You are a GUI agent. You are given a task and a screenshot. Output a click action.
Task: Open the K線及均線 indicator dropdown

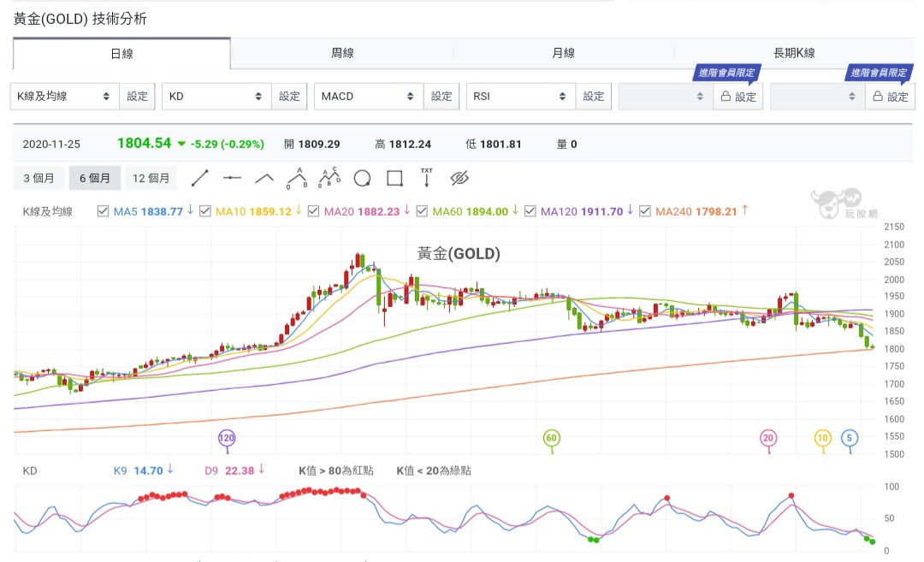coord(64,97)
